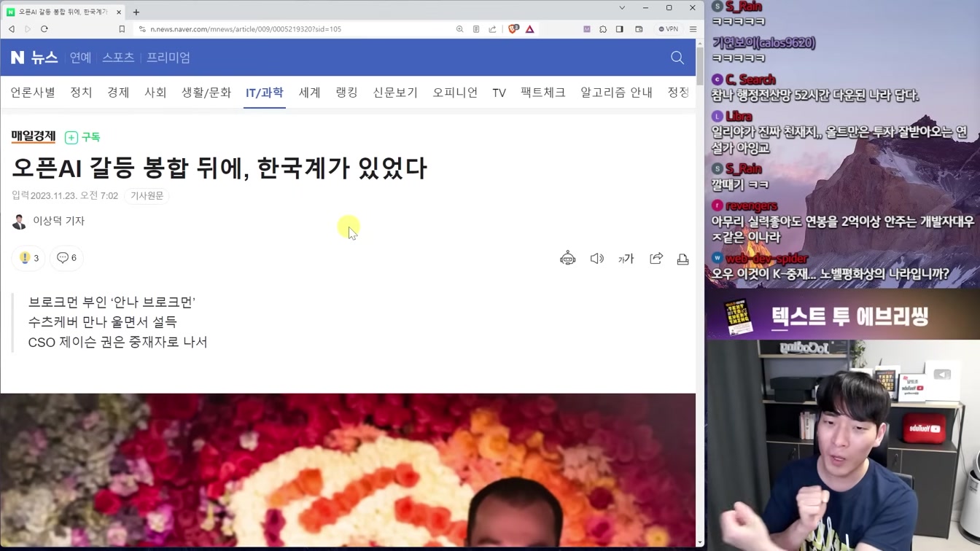Click the 기사원문 button
The width and height of the screenshot is (980, 551).
click(147, 195)
